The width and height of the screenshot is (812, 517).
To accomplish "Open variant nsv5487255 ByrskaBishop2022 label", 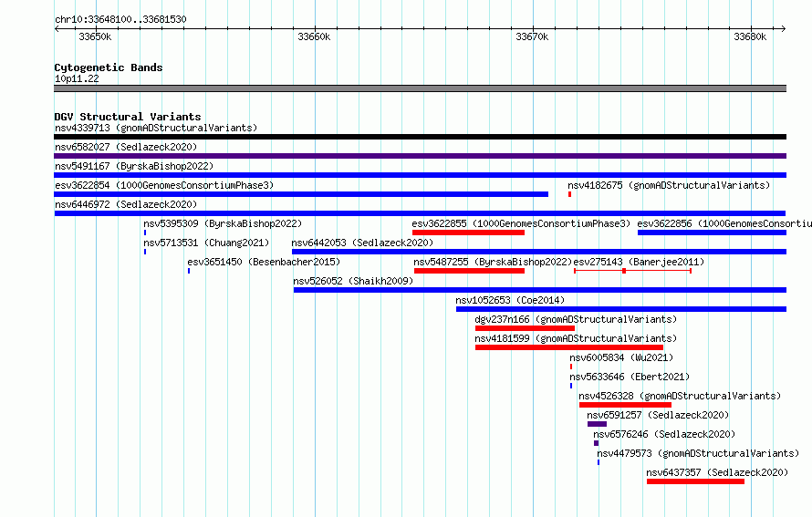I will tap(493, 262).
